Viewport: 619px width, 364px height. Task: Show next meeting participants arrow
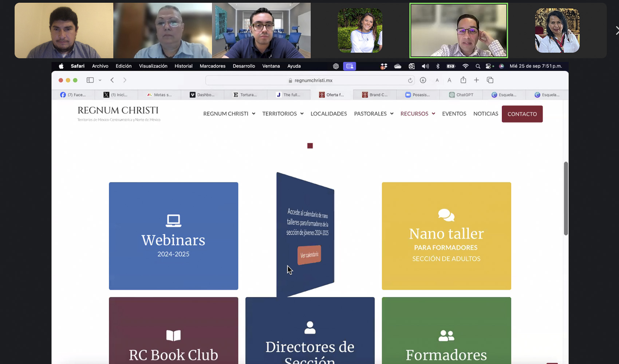point(616,31)
